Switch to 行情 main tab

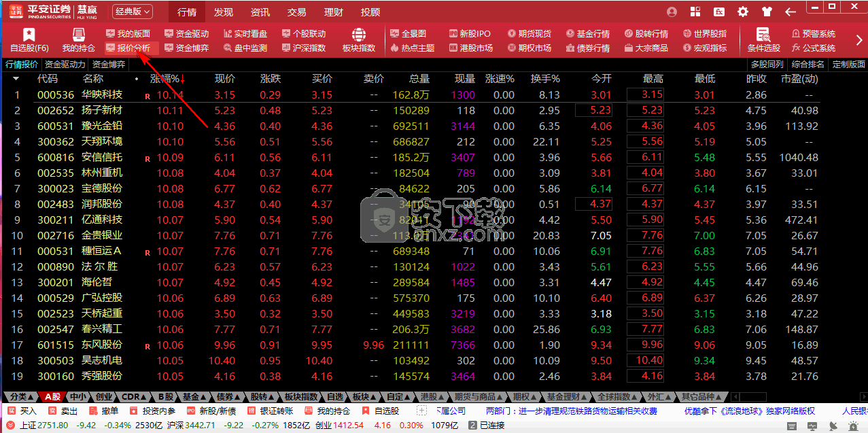point(187,12)
